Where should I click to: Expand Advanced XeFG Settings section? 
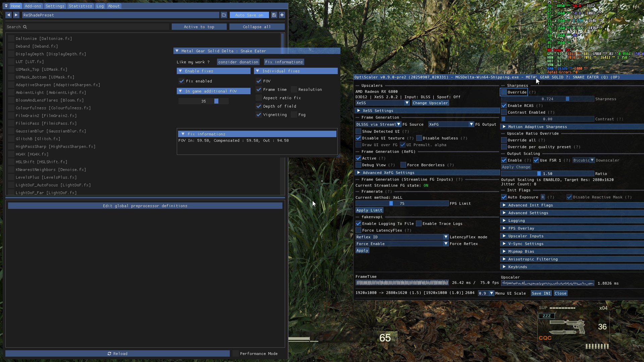[427, 173]
